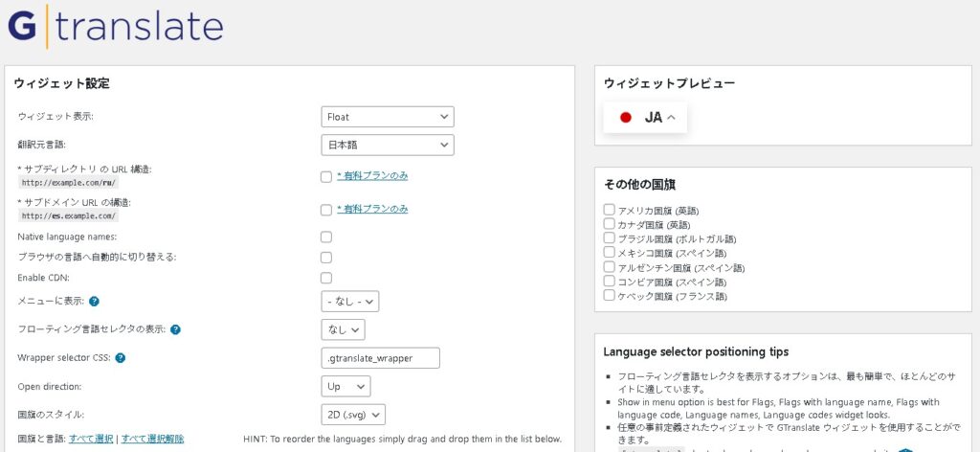
Task: Click the red Japan flag in preview
Action: tap(626, 118)
